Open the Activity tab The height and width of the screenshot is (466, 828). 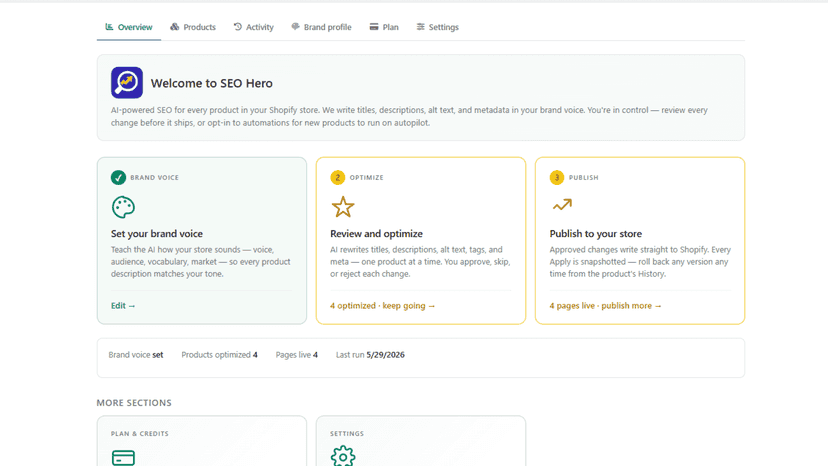[x=253, y=27]
